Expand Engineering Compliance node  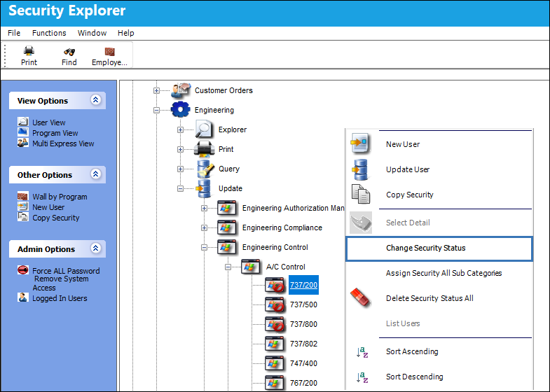pos(204,227)
